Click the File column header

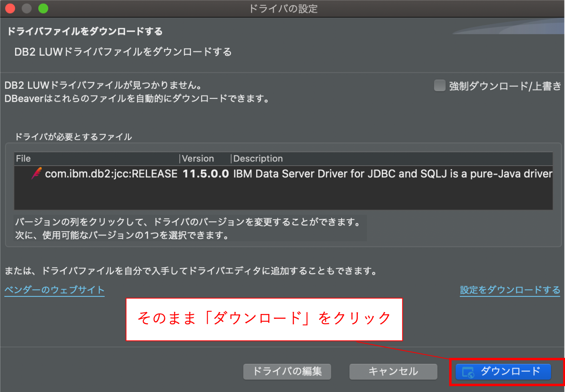[23, 158]
